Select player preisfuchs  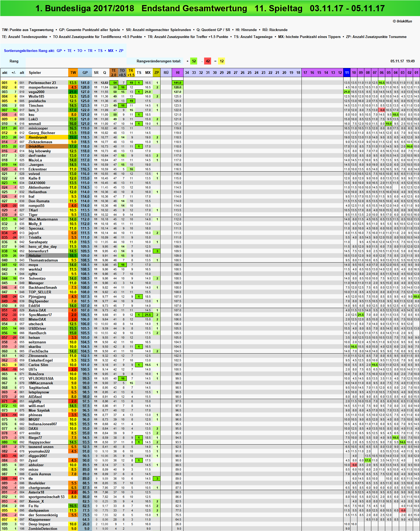pyautogui.click(x=37, y=101)
